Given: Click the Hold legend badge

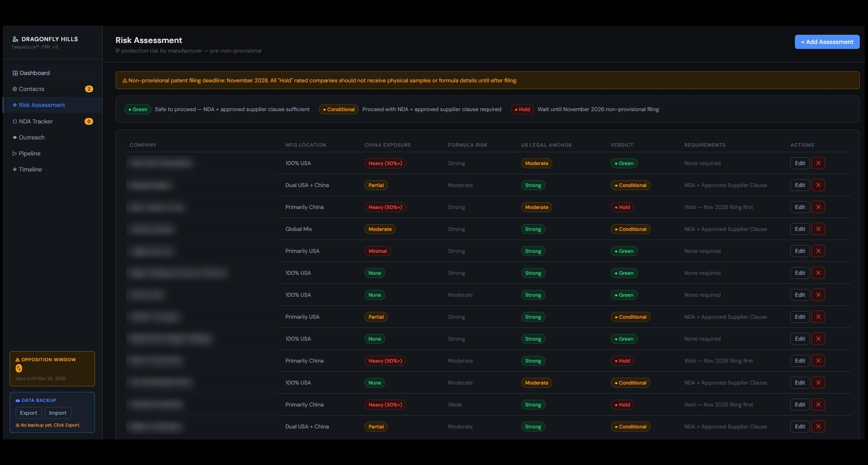Looking at the screenshot, I should coord(522,109).
